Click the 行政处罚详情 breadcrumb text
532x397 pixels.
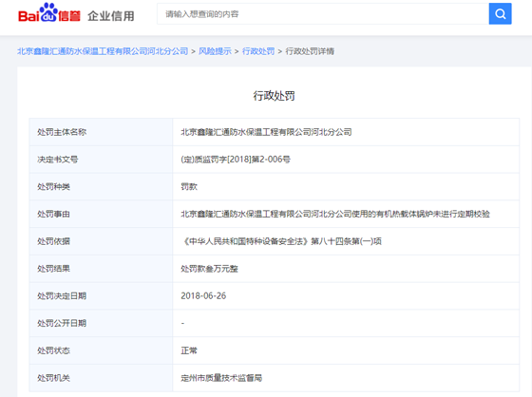310,51
